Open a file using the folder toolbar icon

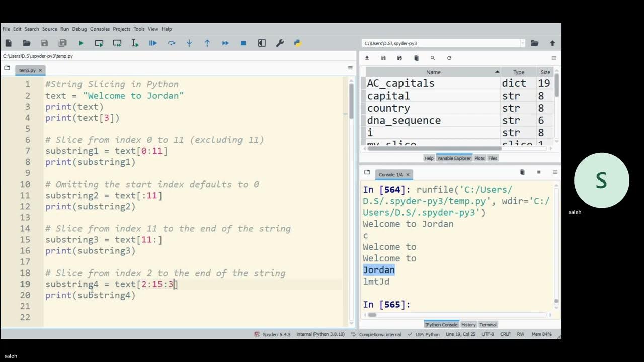(27, 43)
